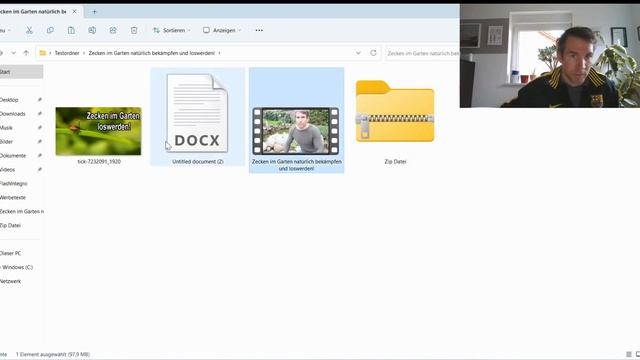Image resolution: width=640 pixels, height=360 pixels.
Task: Click the folder search input field
Action: point(422,53)
